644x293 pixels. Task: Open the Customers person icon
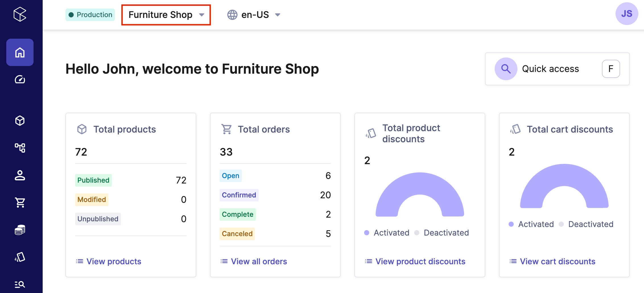[x=20, y=175]
